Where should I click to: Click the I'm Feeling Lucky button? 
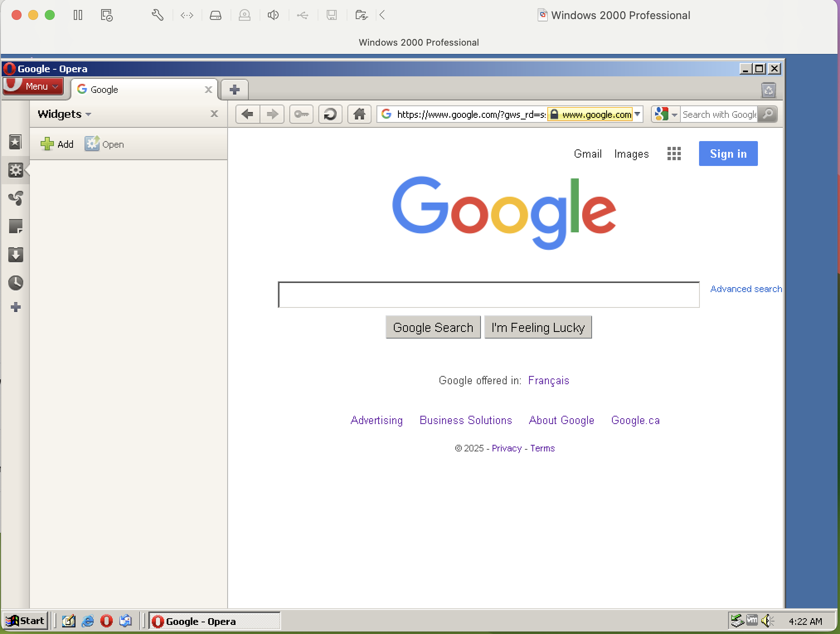(538, 327)
